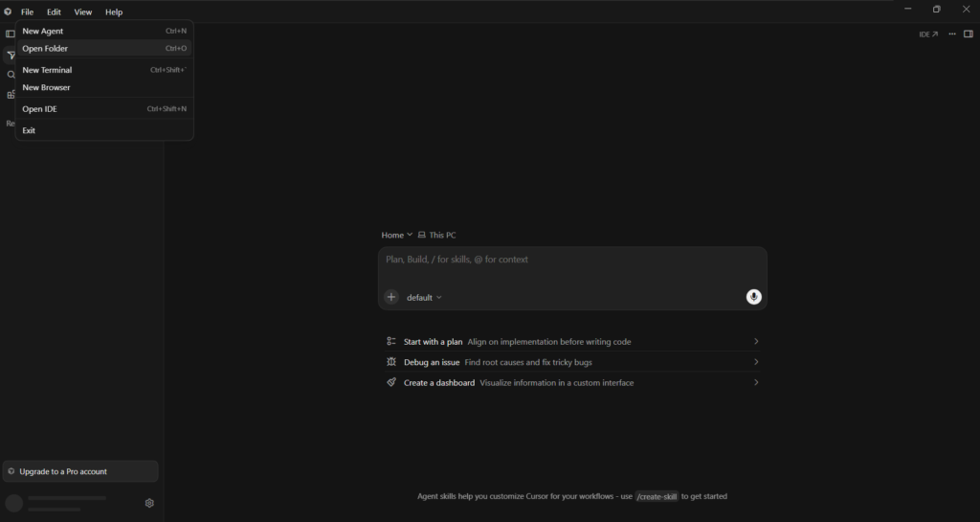Open settings gear at sidebar bottom
This screenshot has height=522, width=980.
coord(149,503)
